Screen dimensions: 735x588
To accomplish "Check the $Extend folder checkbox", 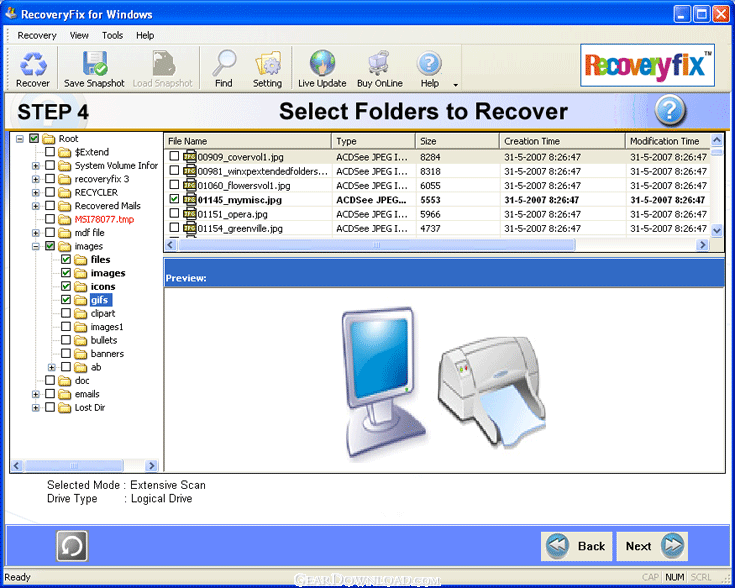I will click(50, 152).
